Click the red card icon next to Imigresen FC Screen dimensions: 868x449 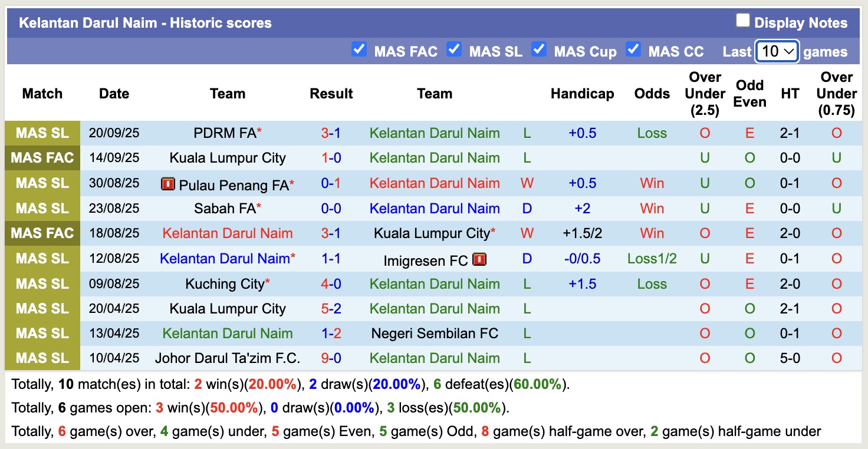click(479, 259)
